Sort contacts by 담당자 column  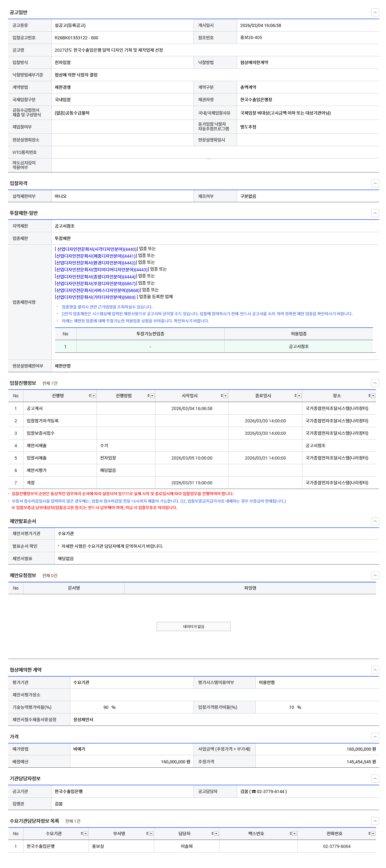(x=212, y=834)
